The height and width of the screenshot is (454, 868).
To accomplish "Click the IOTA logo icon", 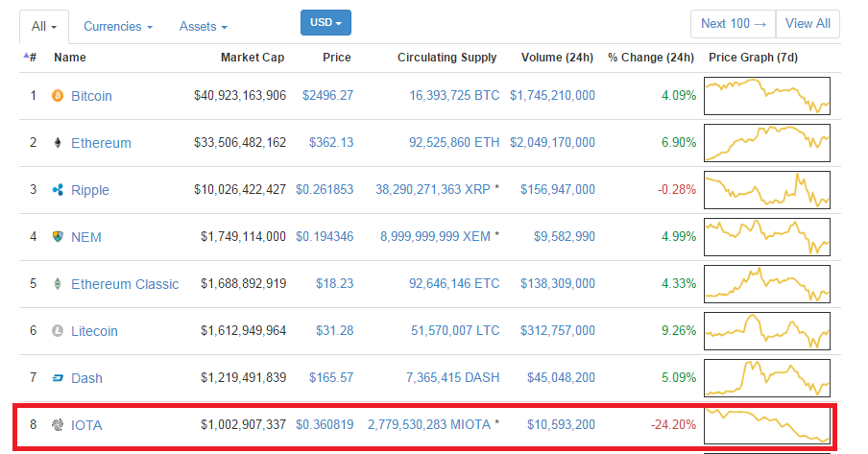I will coord(58,425).
